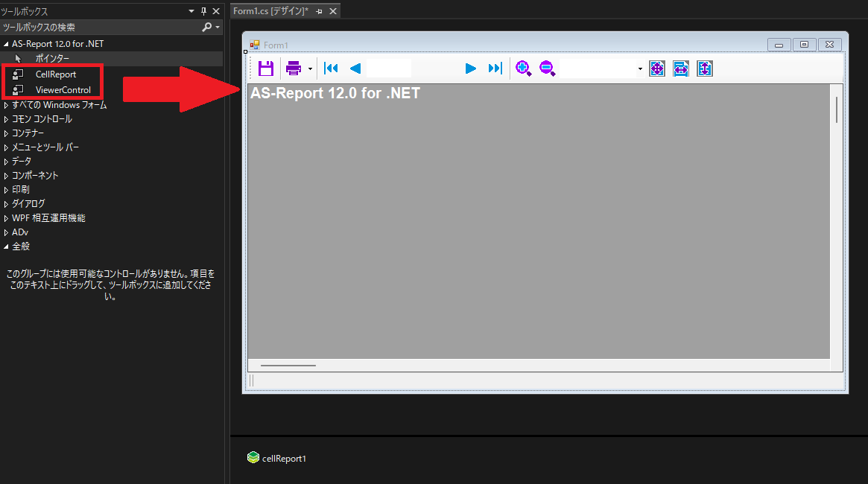Go to previous page arrow

coord(355,68)
